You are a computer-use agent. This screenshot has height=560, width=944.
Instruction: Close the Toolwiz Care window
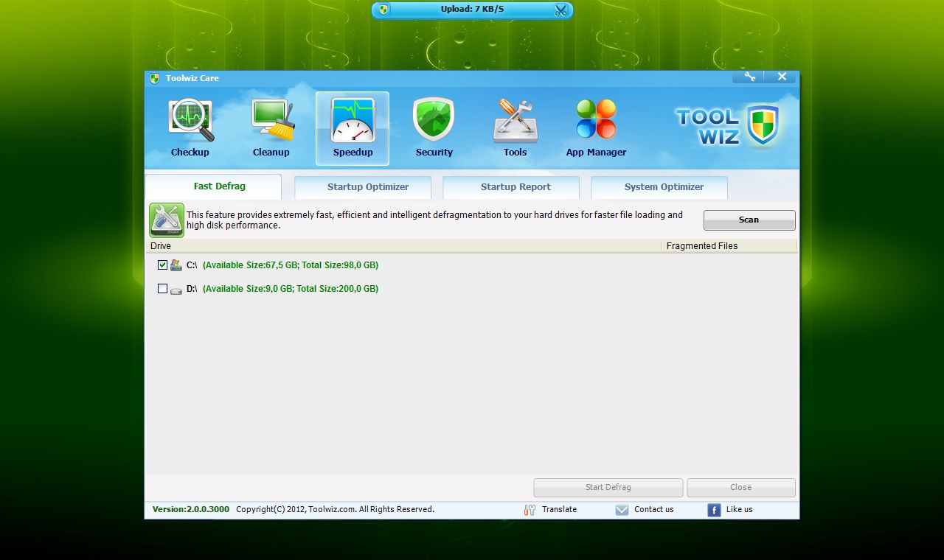782,77
